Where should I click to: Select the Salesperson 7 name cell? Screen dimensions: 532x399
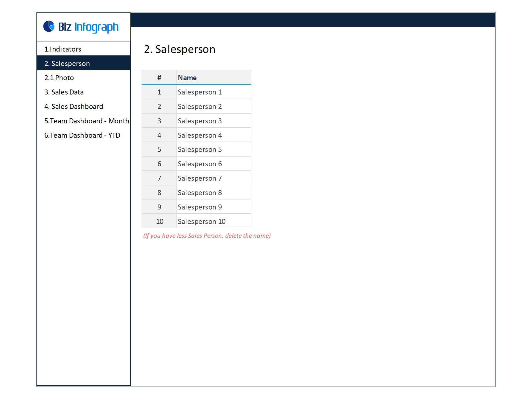(214, 178)
